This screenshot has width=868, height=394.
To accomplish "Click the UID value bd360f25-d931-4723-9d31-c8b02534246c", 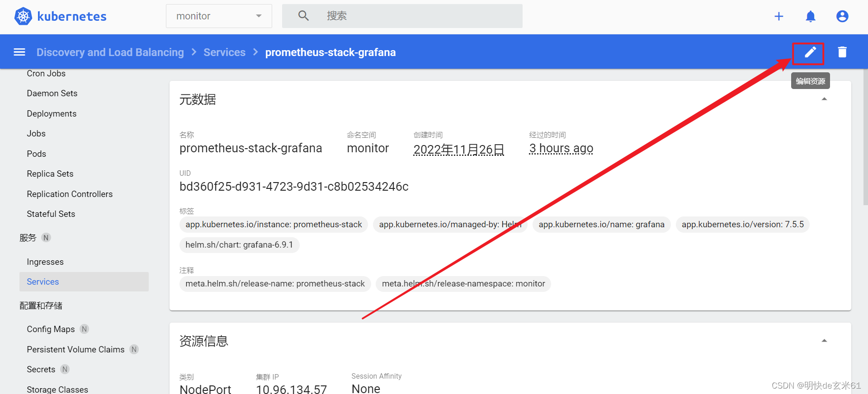I will (x=294, y=187).
